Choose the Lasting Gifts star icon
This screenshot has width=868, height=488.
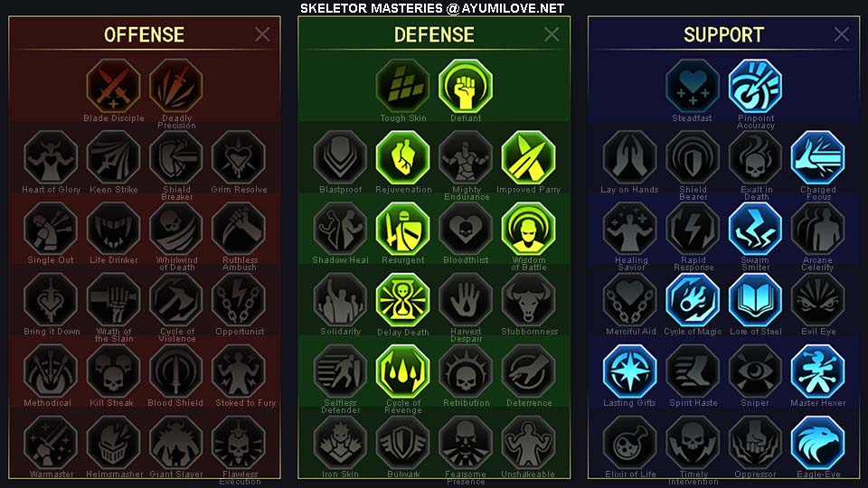tap(629, 371)
